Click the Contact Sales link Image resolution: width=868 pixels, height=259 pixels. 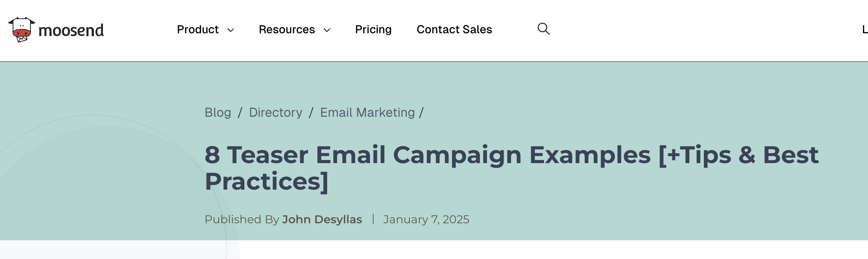point(454,29)
